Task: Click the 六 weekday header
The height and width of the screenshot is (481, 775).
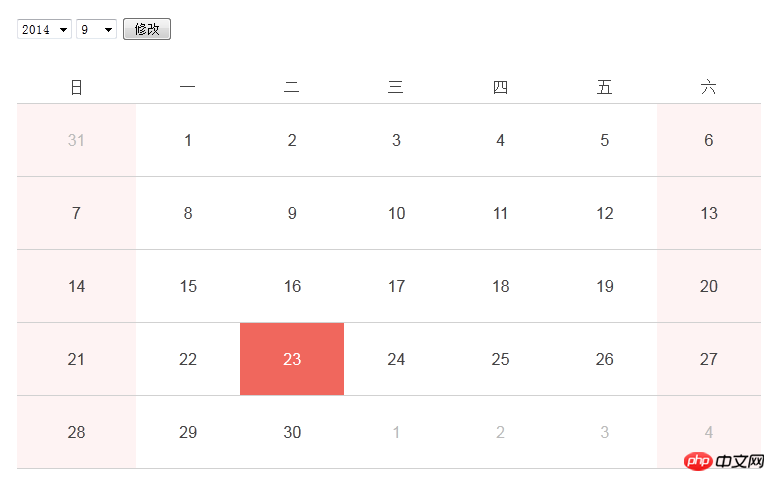Action: [709, 87]
